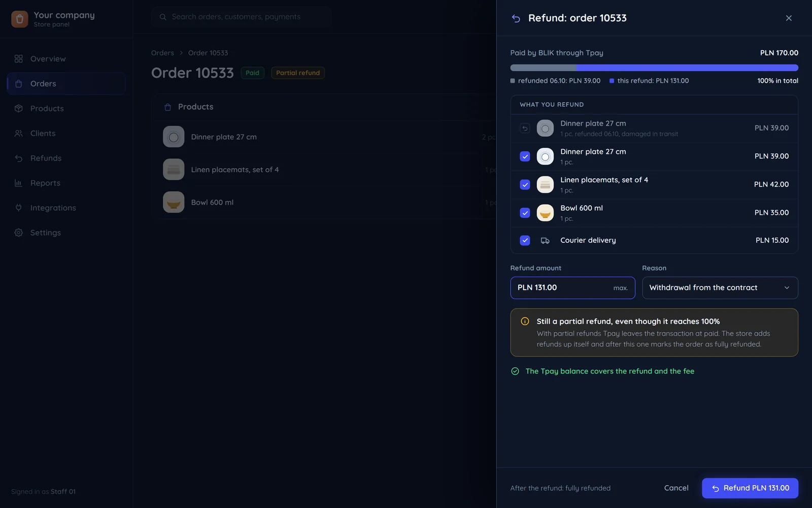This screenshot has width=812, height=508.
Task: Open Orders in the sidebar
Action: point(66,84)
